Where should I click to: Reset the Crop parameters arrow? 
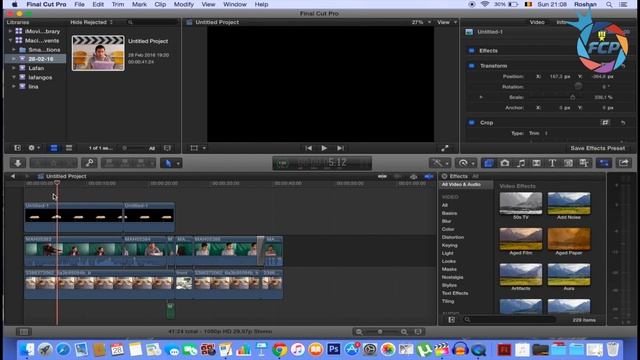(623, 123)
